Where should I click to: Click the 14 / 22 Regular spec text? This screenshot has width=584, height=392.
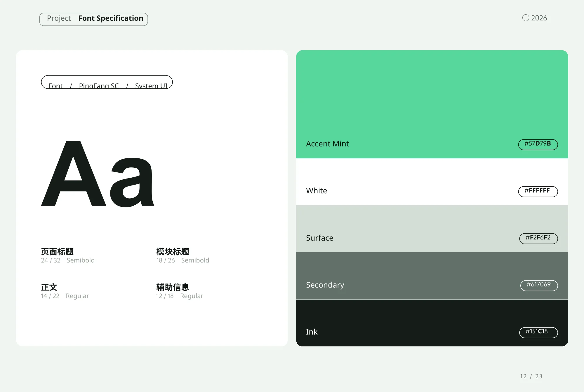tap(65, 296)
